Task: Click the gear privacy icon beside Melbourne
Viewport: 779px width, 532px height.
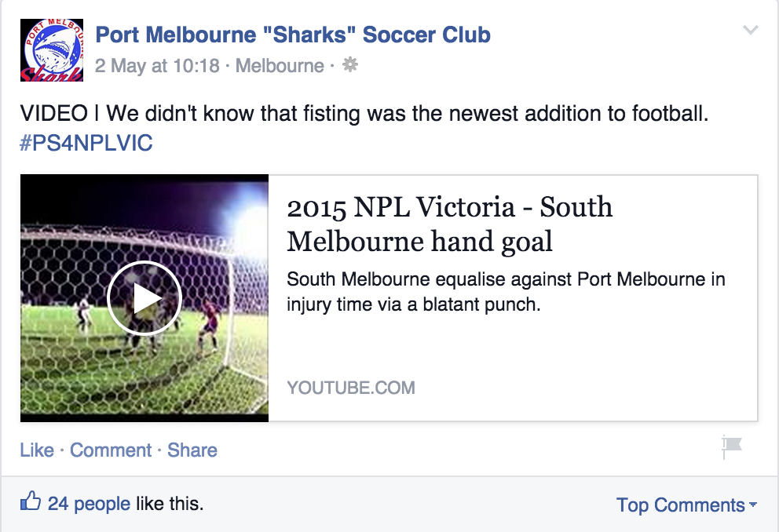Action: tap(350, 65)
